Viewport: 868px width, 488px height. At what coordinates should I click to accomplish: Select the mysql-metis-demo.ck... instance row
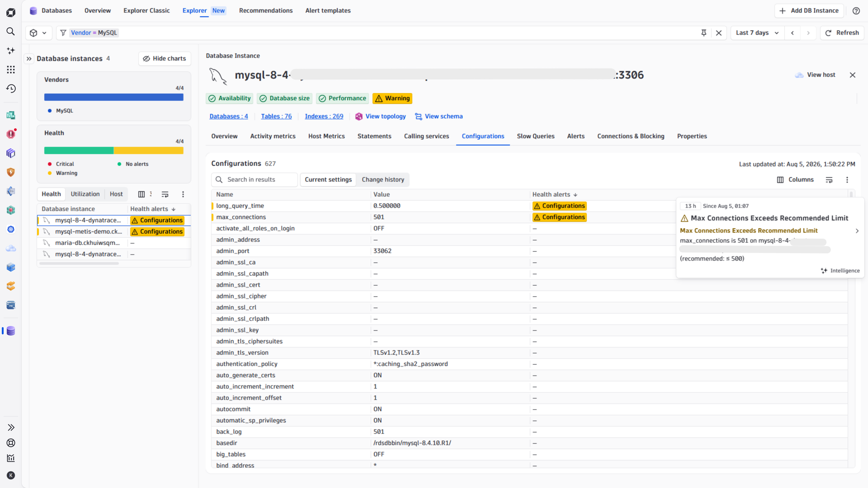tap(114, 231)
